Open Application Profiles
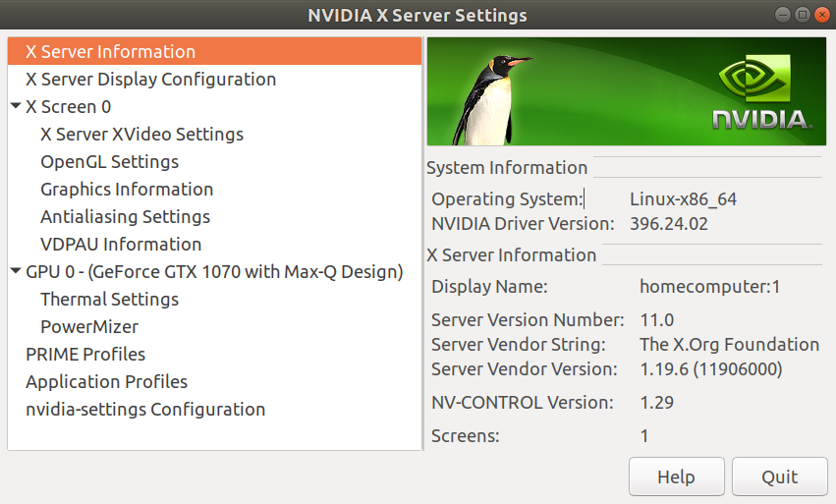Screen dimensions: 836x504 [106, 381]
